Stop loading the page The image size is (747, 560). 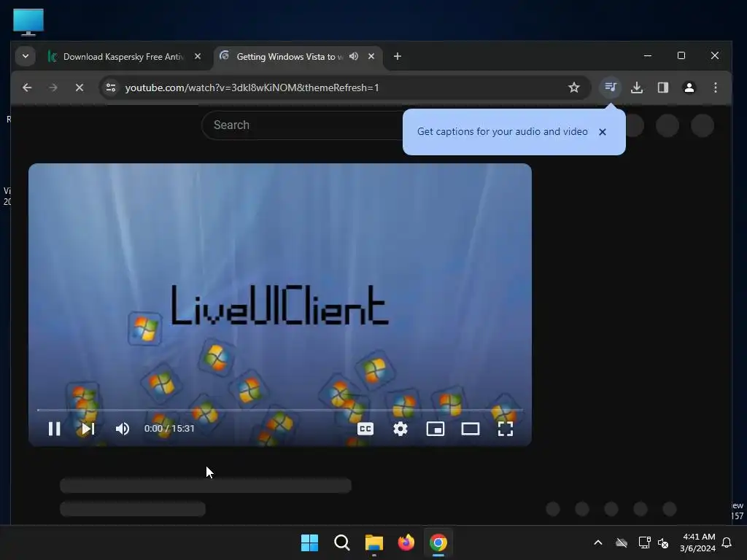tap(80, 87)
